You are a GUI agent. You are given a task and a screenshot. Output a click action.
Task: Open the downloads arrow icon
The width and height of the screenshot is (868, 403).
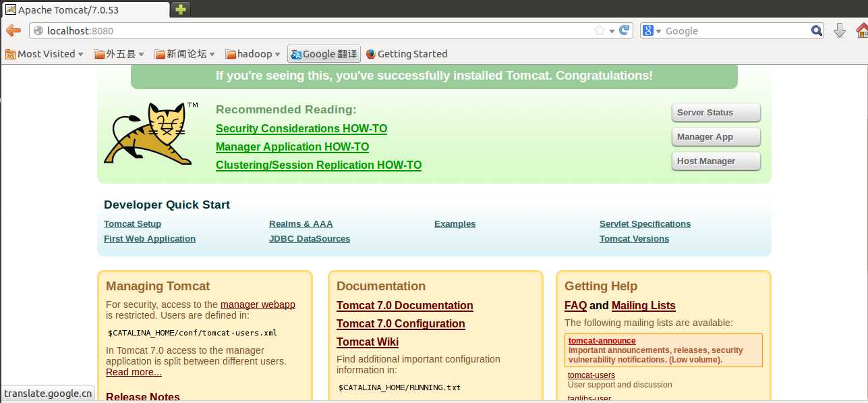pyautogui.click(x=840, y=30)
